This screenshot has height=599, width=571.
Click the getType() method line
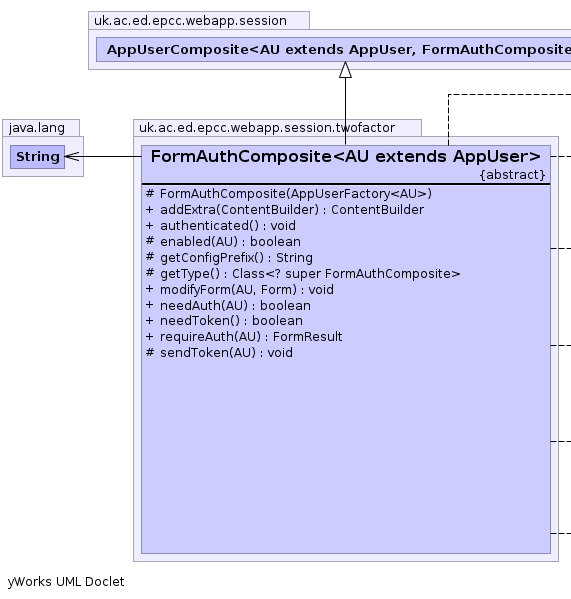tap(303, 274)
